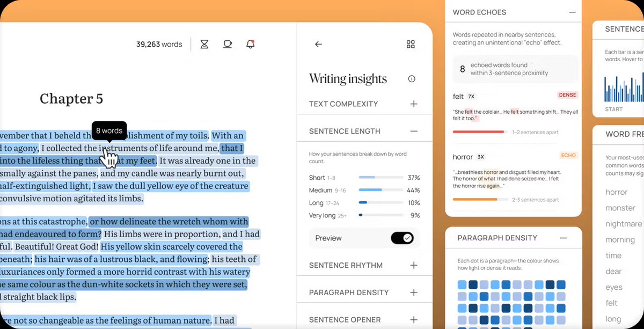Viewport: 644px width, 329px height.
Task: Click the DENSE badge on felt
Action: (x=567, y=95)
